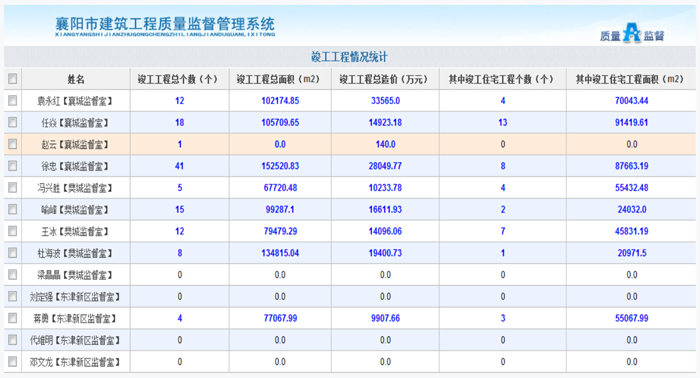Click 杜海波's total area 134815.04
Screen dimensions: 700x378
coord(280,253)
